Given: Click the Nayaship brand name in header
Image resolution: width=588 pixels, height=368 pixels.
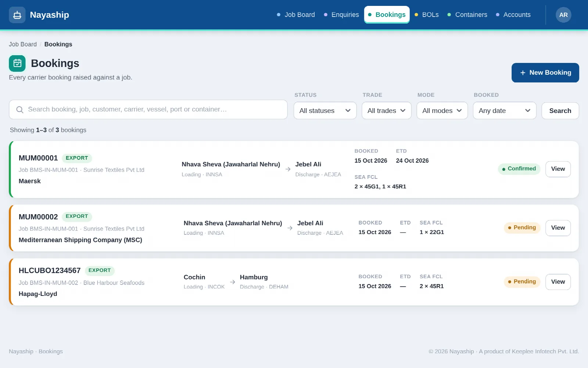Looking at the screenshot, I should point(50,15).
